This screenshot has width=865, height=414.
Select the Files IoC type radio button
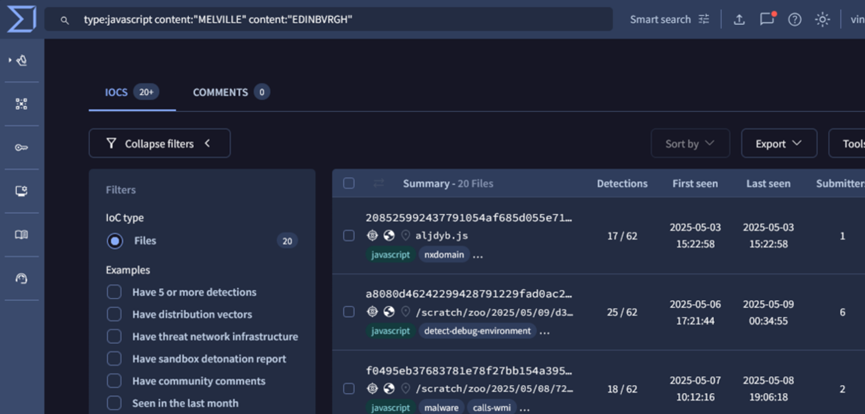click(x=115, y=241)
